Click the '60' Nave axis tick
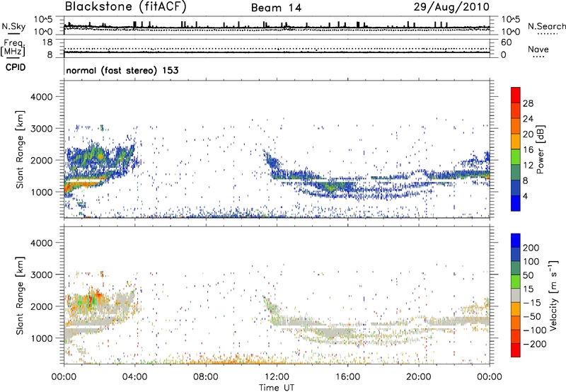Viewport: 566px width, 392px height. pos(506,42)
